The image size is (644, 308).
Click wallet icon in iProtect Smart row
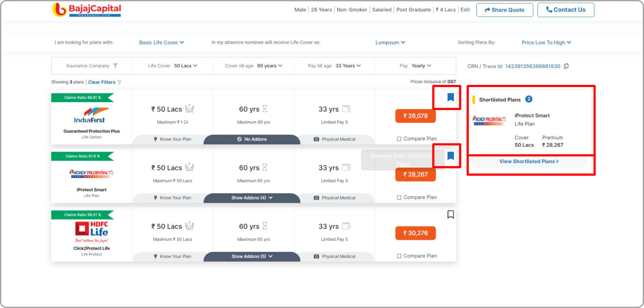(x=346, y=167)
